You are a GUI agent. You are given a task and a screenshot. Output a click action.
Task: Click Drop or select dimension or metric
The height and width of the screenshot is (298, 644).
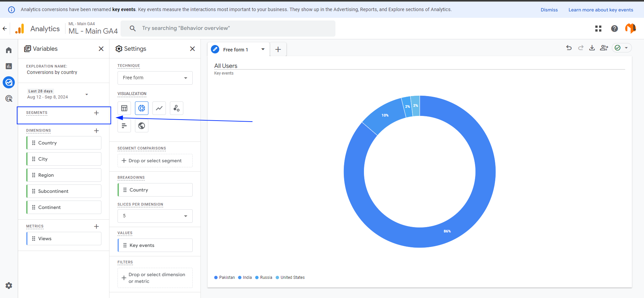155,278
